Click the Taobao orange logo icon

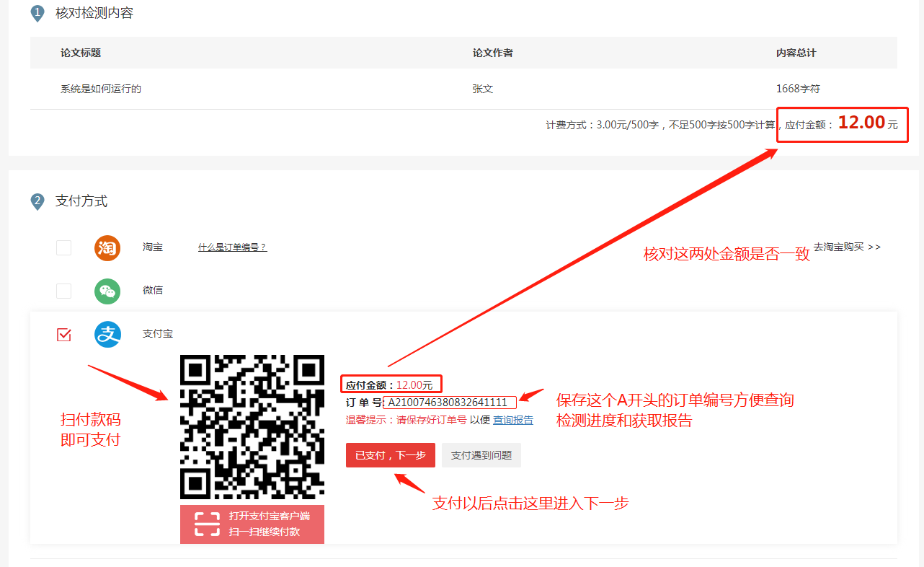(x=107, y=247)
